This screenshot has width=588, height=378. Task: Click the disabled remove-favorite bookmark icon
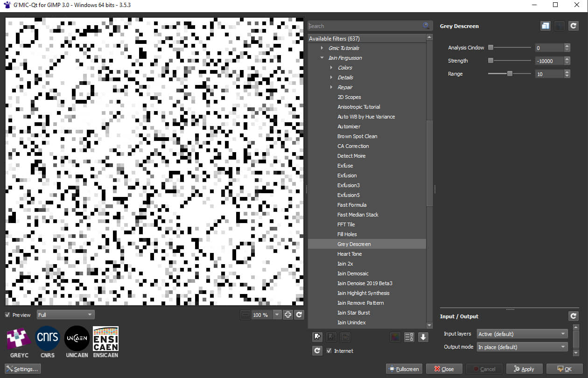(331, 337)
